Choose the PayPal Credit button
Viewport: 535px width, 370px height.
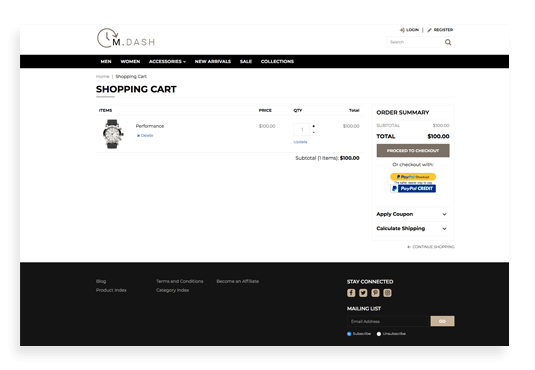point(413,188)
